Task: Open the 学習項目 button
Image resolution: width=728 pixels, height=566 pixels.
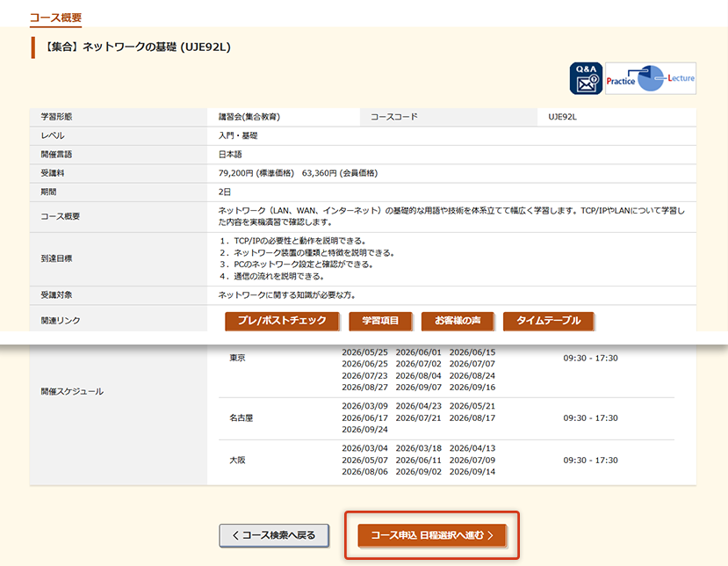Action: point(380,321)
